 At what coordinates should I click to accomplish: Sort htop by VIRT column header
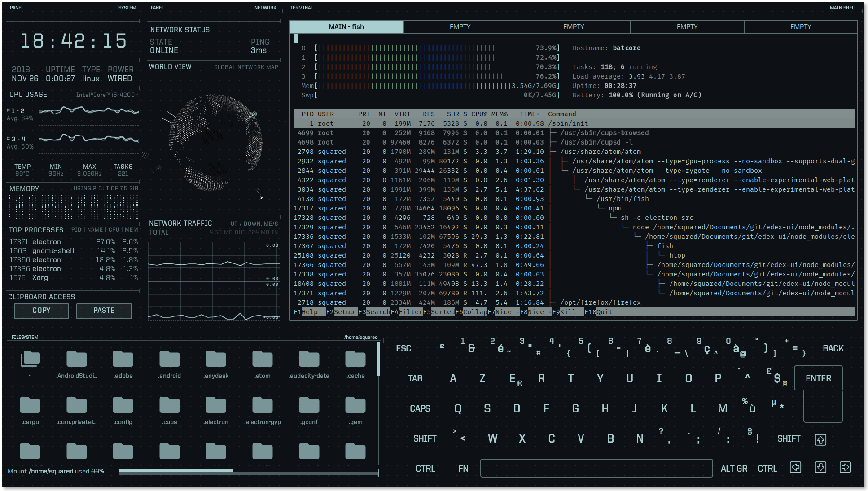(x=402, y=114)
